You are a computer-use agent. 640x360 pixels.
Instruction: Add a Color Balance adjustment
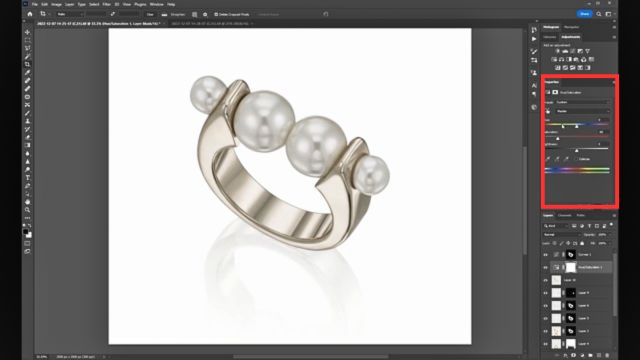[562, 60]
